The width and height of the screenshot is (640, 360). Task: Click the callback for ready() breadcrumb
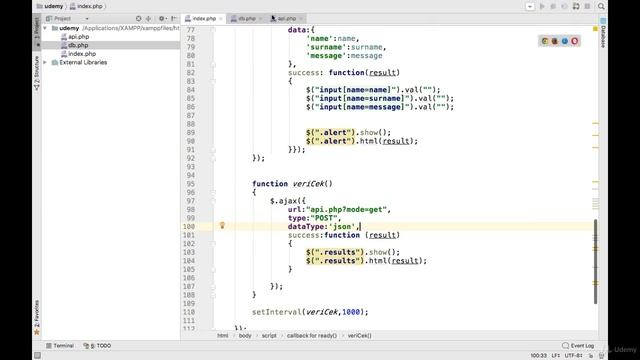coord(312,336)
